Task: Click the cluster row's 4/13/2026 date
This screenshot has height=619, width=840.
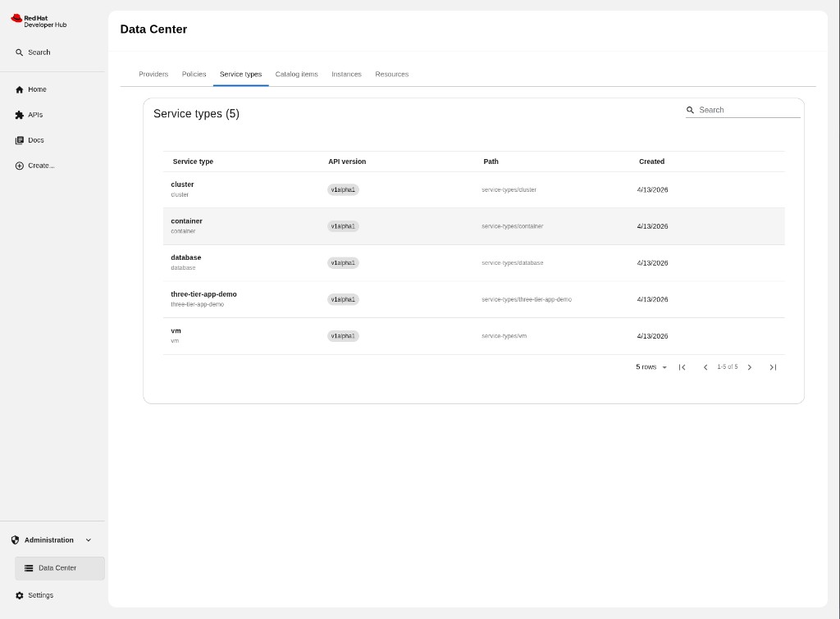Action: pyautogui.click(x=652, y=190)
